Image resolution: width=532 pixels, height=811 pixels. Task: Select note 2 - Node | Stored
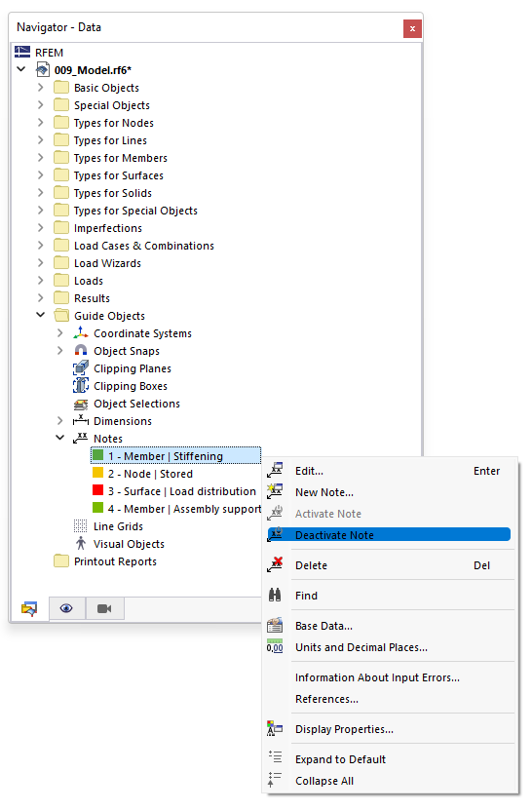point(150,474)
